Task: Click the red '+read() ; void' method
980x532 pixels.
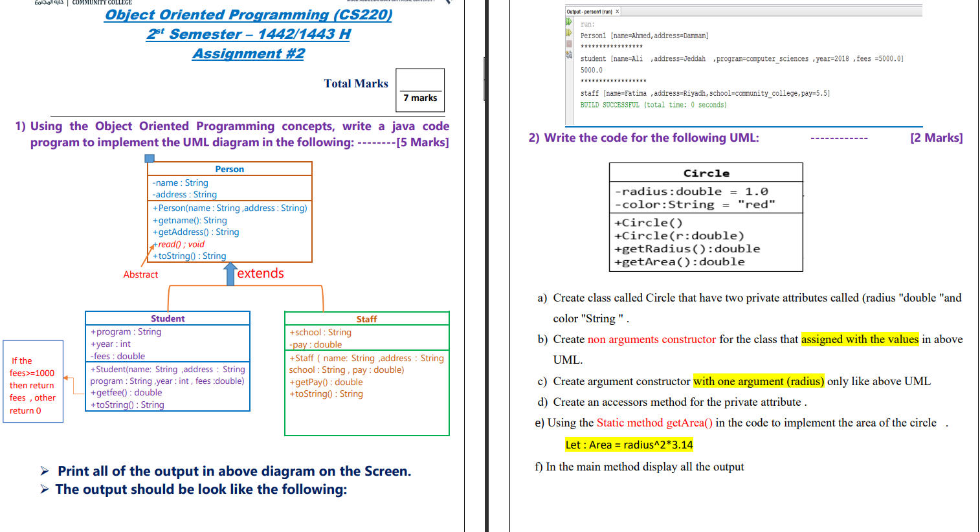Action: click(179, 245)
